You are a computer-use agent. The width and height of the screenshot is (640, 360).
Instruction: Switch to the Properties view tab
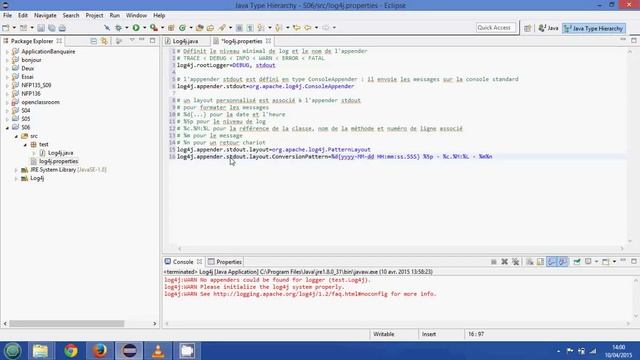click(225, 262)
